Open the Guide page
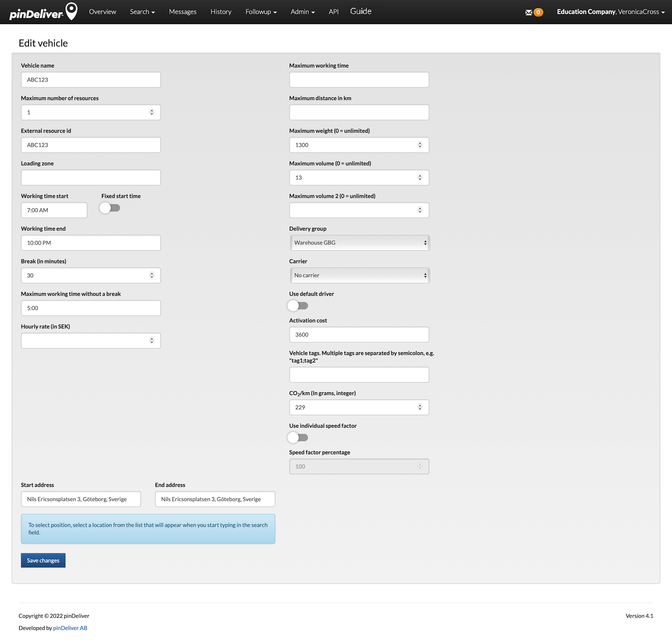 (x=361, y=11)
